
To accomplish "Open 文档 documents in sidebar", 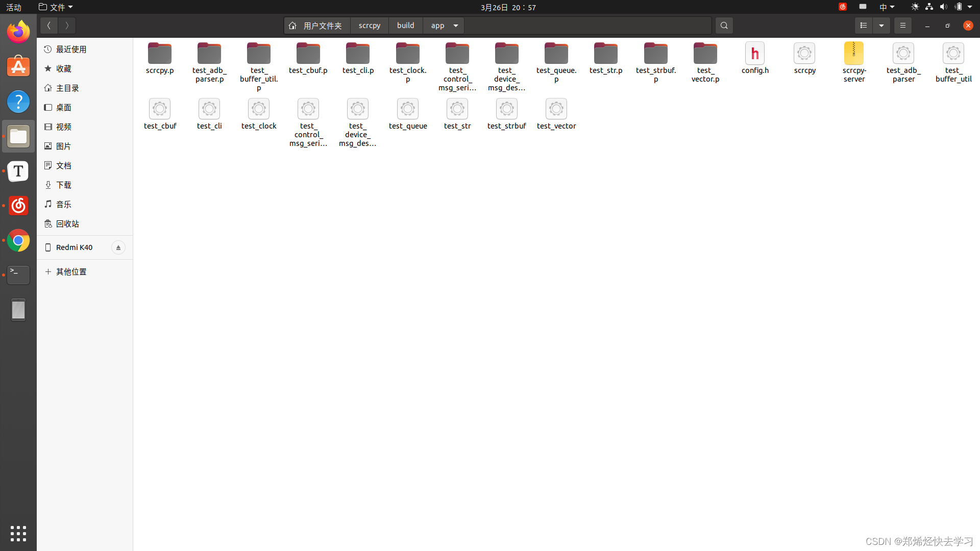I will tap(85, 166).
